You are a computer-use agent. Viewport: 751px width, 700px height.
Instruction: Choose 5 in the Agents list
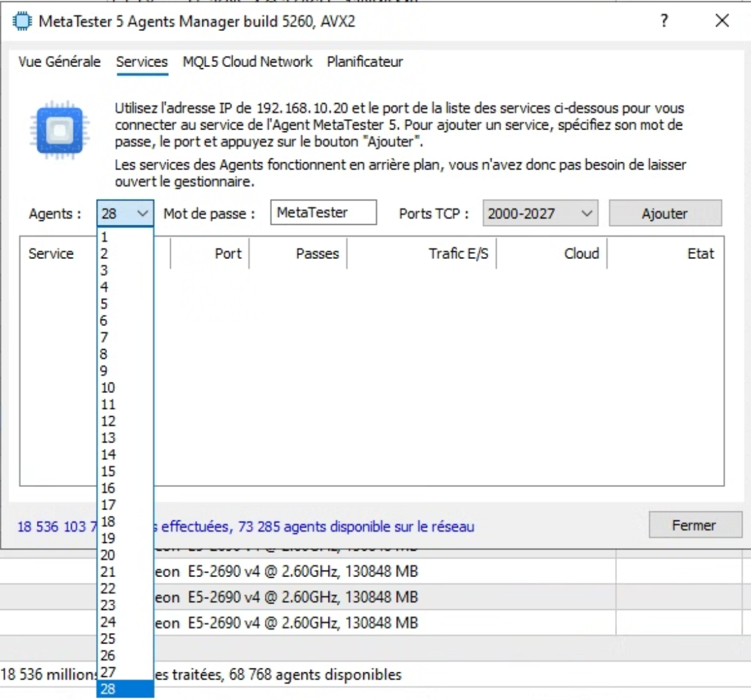(125, 304)
